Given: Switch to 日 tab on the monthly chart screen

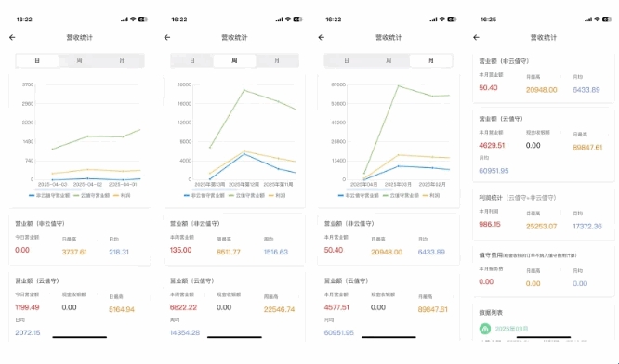Looking at the screenshot, I should 347,60.
